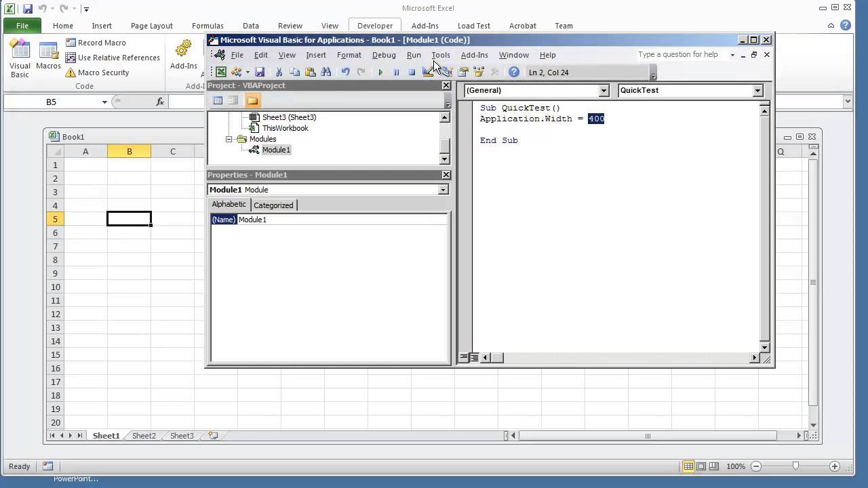Undo with the VBA toolbar undo arrow

pyautogui.click(x=346, y=72)
